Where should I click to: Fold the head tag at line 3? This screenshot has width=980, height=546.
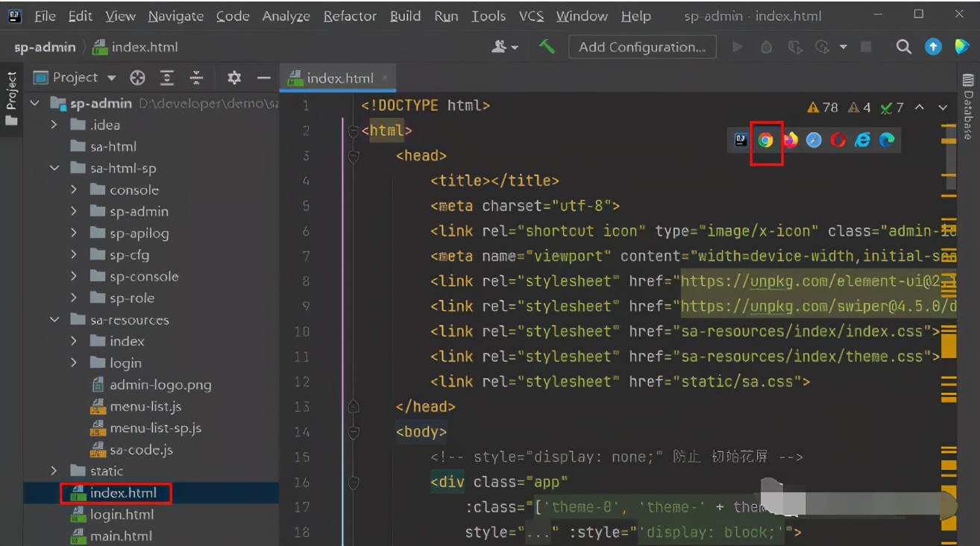point(354,156)
